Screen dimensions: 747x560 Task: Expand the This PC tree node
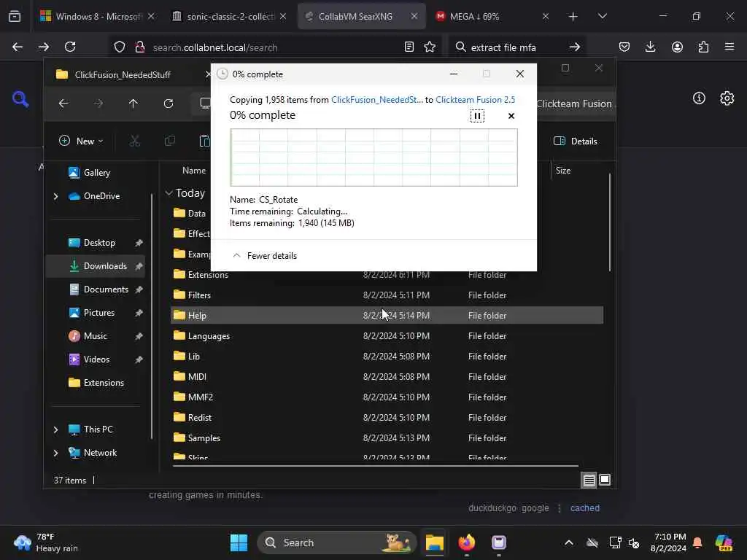point(55,429)
